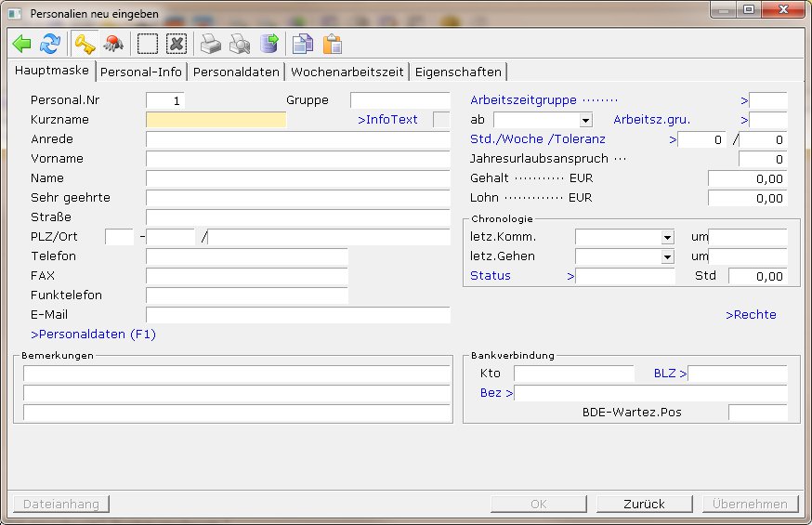Click the >Rechte link

click(751, 315)
